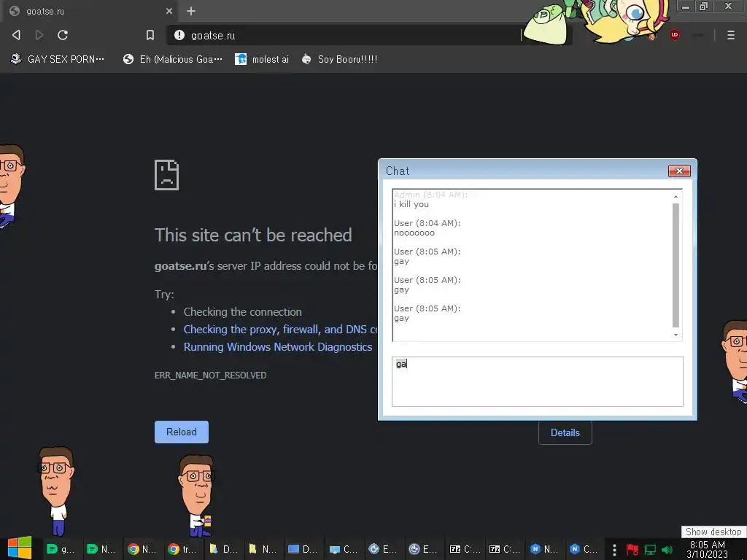The height and width of the screenshot is (560, 747).
Task: Click the ERR_NAME_NOT_RESOLVED error code text
Action: pyautogui.click(x=211, y=376)
